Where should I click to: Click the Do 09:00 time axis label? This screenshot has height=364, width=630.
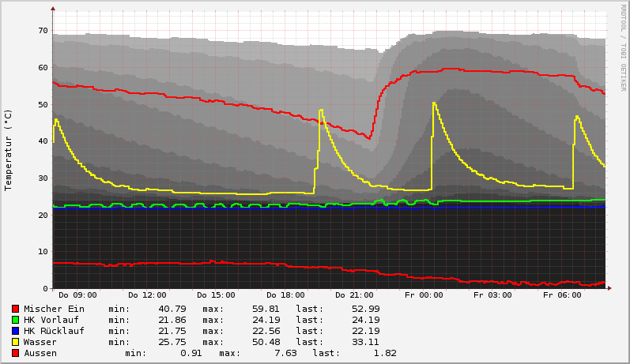point(77,295)
